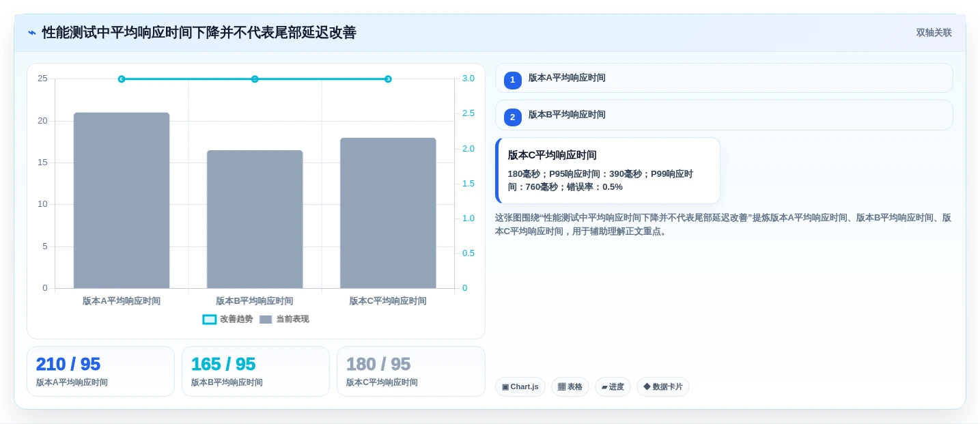Click the x-axis label 版本C平均响应时间
The image size is (980, 424).
point(388,300)
